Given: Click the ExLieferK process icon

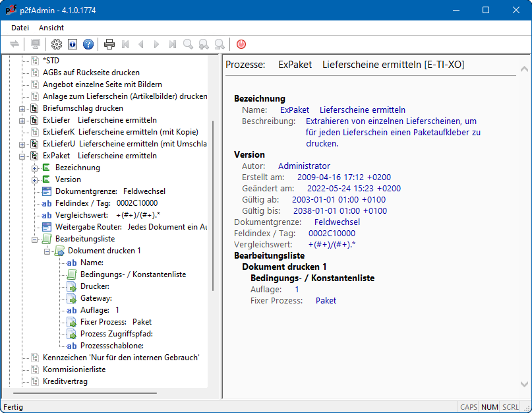Looking at the screenshot, I should tap(34, 132).
